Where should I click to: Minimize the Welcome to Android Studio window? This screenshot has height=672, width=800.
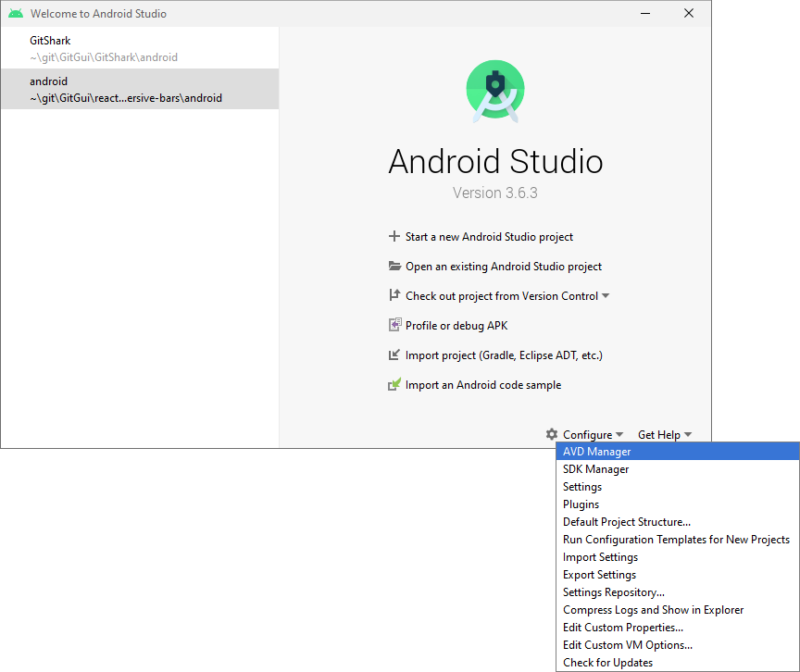645,13
